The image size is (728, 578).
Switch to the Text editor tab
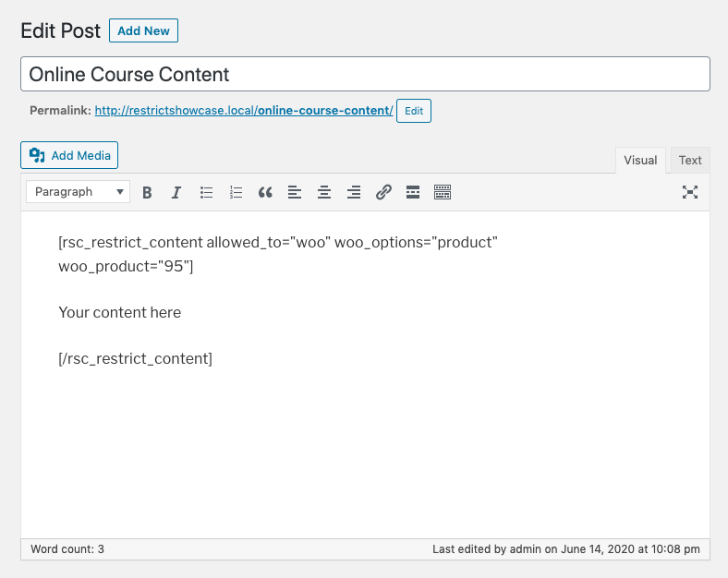tap(690, 160)
